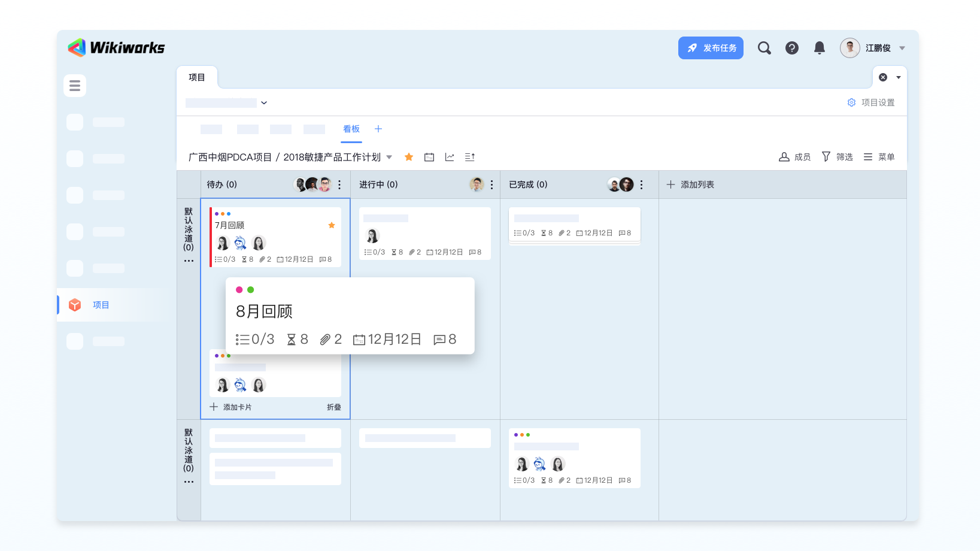Open calendar view icon next to project title
The height and width of the screenshot is (551, 980).
(x=429, y=157)
